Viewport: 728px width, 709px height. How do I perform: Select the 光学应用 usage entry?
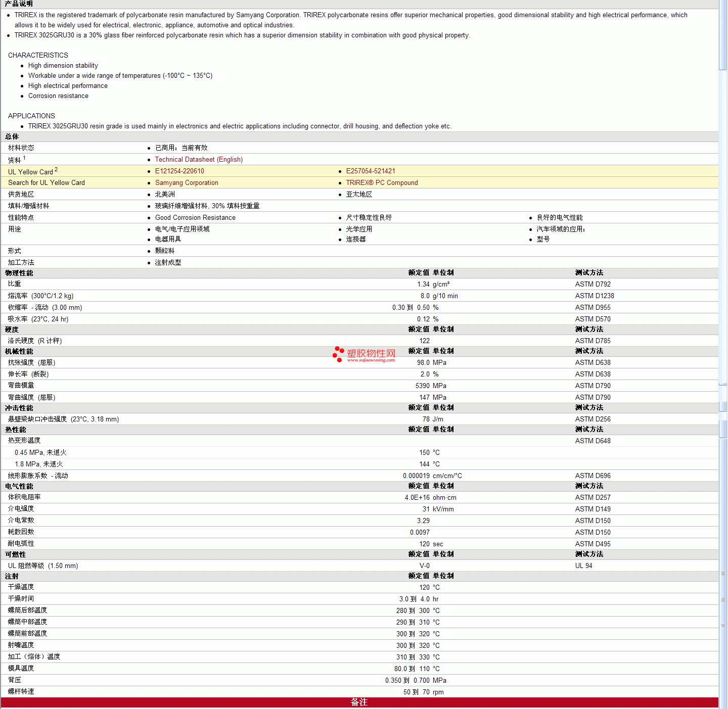[x=359, y=229]
